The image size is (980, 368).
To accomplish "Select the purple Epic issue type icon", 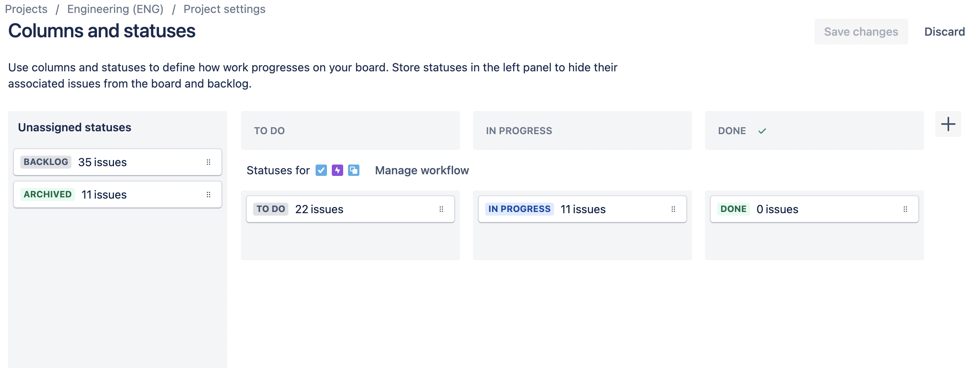I will 337,170.
